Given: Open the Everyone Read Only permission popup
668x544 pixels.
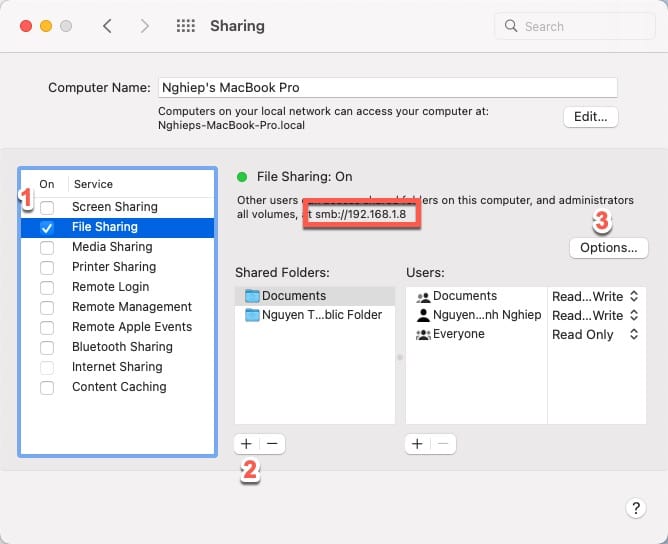Looking at the screenshot, I should (x=595, y=334).
